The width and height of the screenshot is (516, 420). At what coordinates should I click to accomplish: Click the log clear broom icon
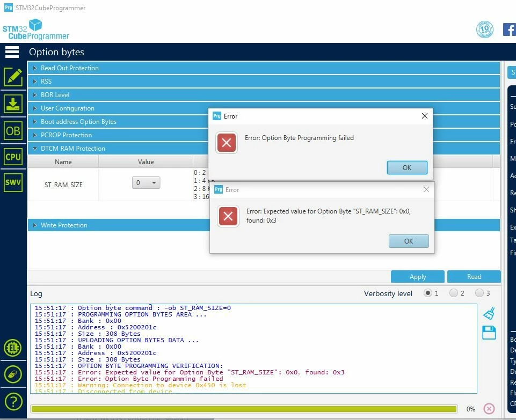[489, 313]
